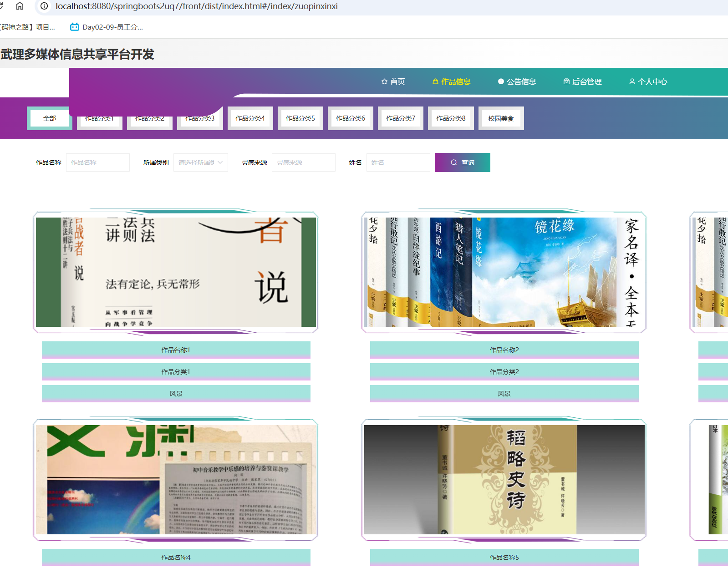Viewport: 728px width, 568px height.
Task: Select the 作品分类7 category tab
Action: 401,118
